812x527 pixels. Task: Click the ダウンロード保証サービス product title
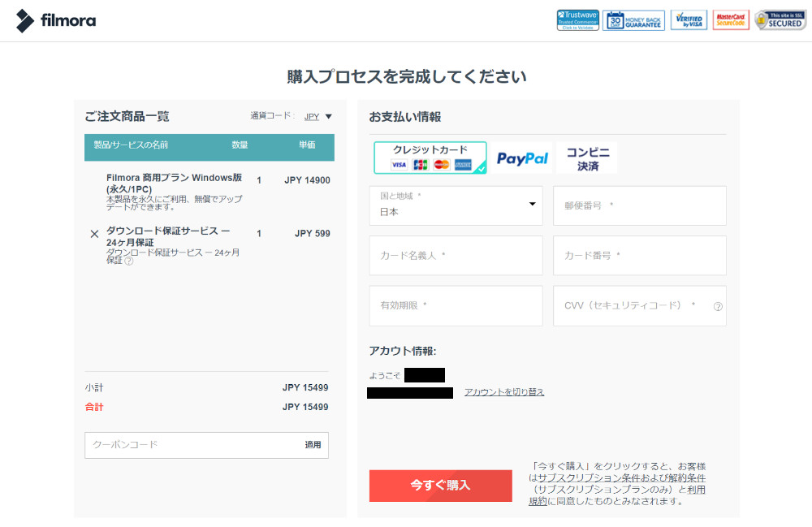[x=168, y=236]
